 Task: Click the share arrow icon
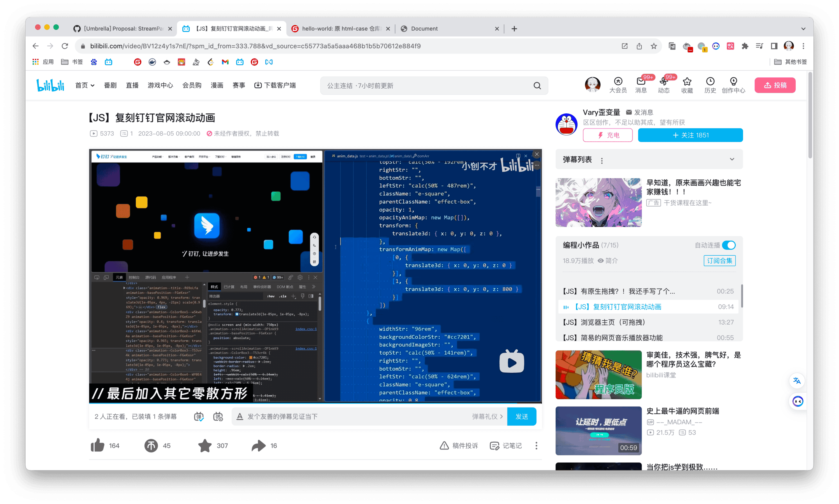(x=259, y=445)
